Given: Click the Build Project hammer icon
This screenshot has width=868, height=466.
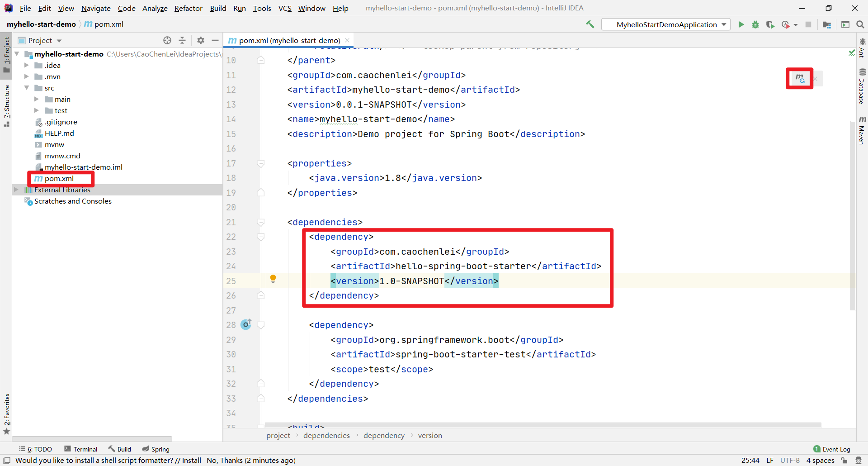Looking at the screenshot, I should [x=590, y=24].
